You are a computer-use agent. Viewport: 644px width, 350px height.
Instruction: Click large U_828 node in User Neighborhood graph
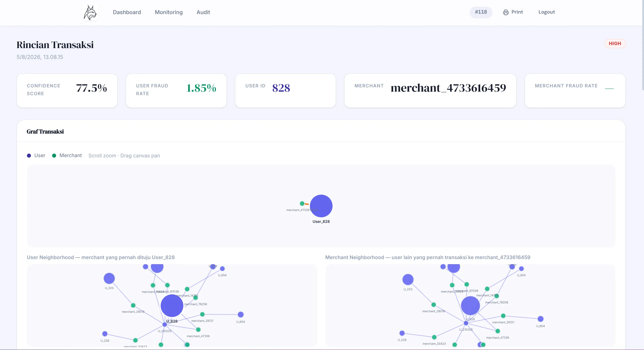[x=172, y=306]
